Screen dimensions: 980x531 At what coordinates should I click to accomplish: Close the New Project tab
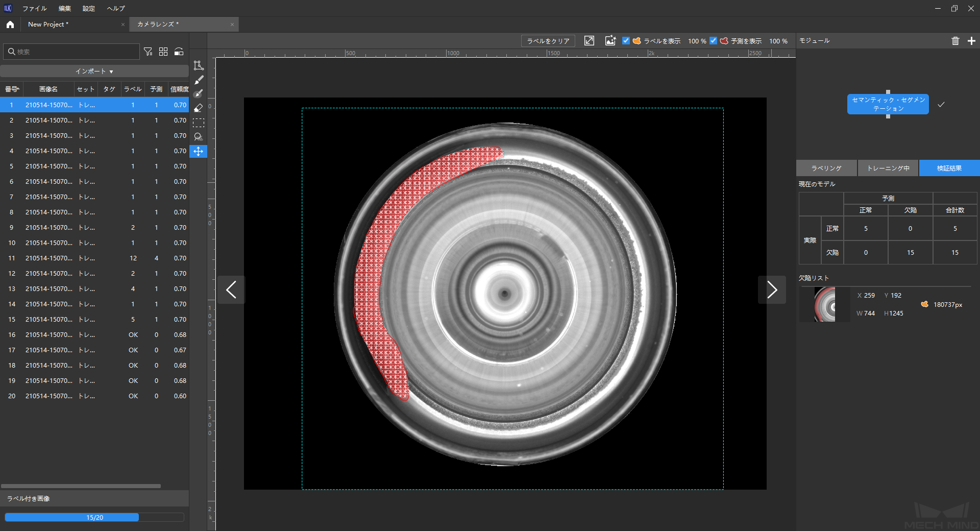coord(122,25)
